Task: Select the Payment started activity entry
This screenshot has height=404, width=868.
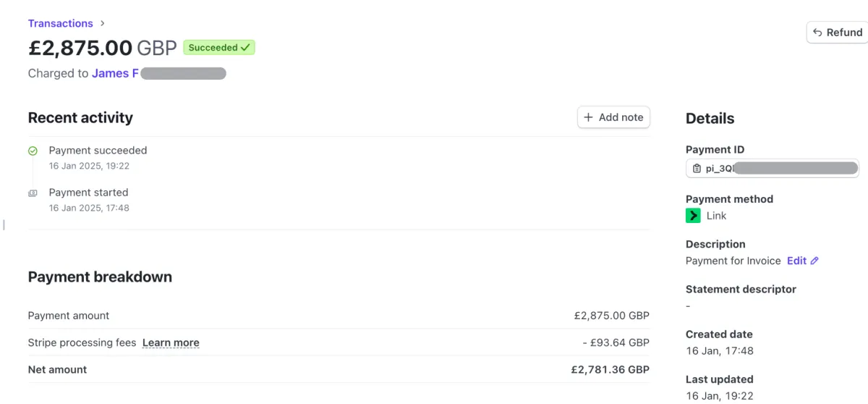Action: (89, 200)
